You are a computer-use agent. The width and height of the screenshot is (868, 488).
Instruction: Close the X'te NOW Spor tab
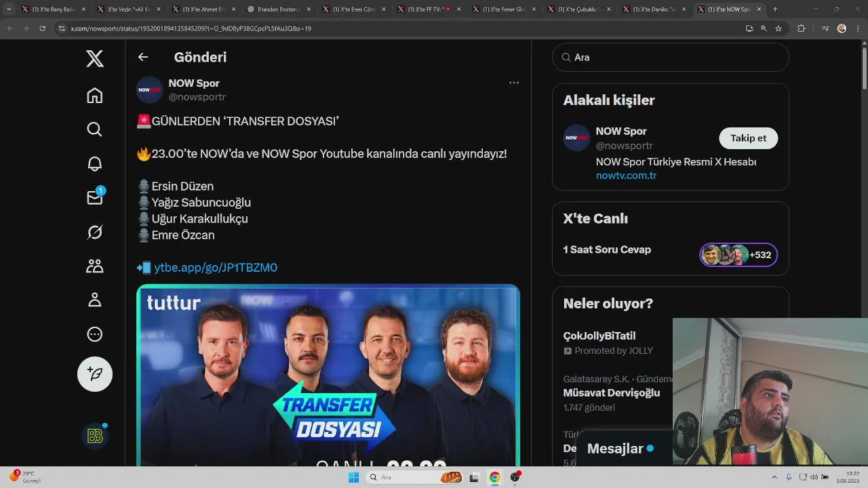tap(759, 9)
